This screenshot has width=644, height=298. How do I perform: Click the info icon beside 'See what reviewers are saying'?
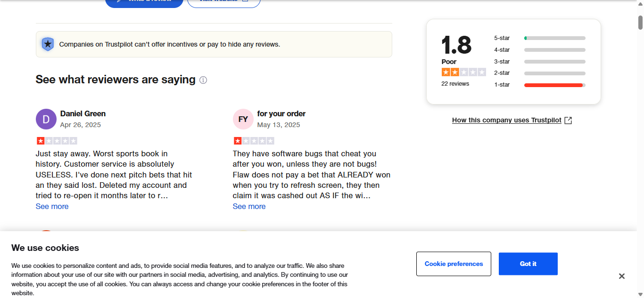click(x=203, y=80)
